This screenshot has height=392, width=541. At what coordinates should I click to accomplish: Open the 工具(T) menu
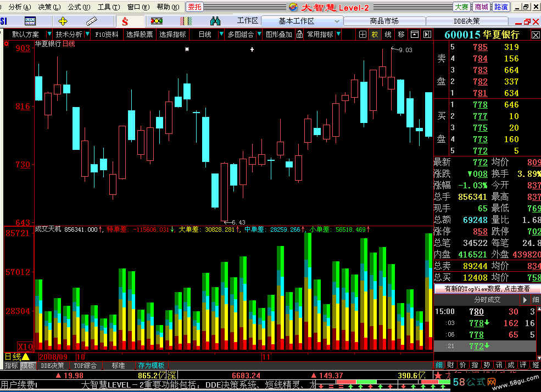point(109,7)
